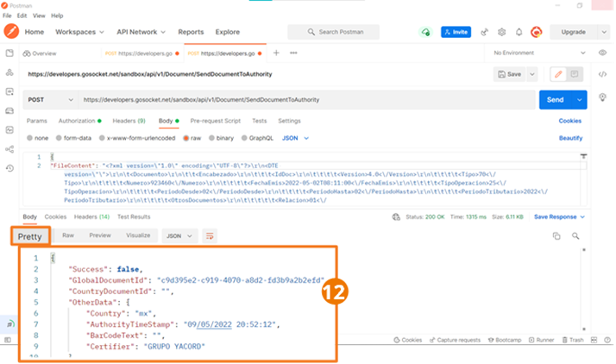Switch to the Raw response view
Image resolution: width=616 pixels, height=364 pixels.
(68, 235)
